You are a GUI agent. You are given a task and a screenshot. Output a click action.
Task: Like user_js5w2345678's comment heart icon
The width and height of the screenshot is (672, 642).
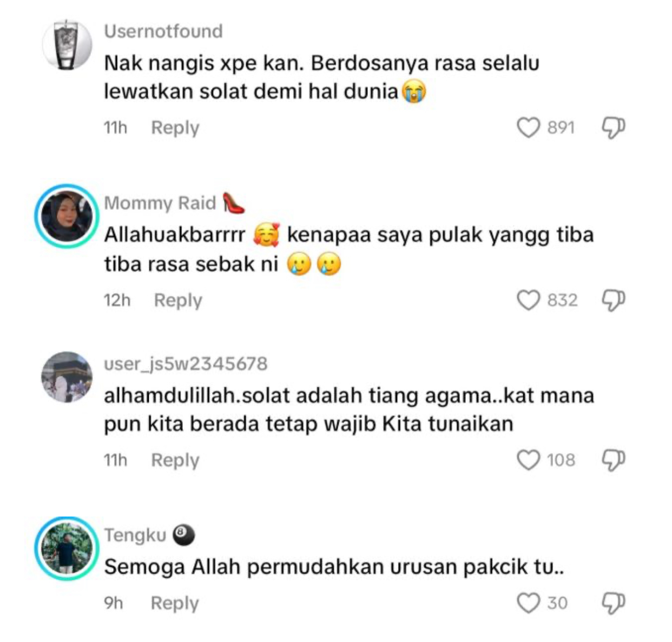click(528, 460)
